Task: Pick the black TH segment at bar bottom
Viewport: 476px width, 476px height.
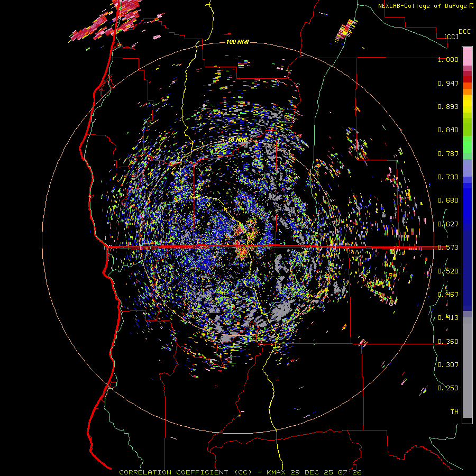Action: click(467, 420)
